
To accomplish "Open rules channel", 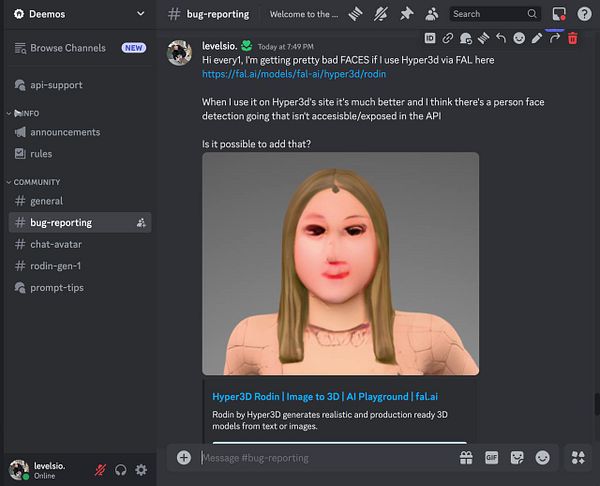I will 80,154.
